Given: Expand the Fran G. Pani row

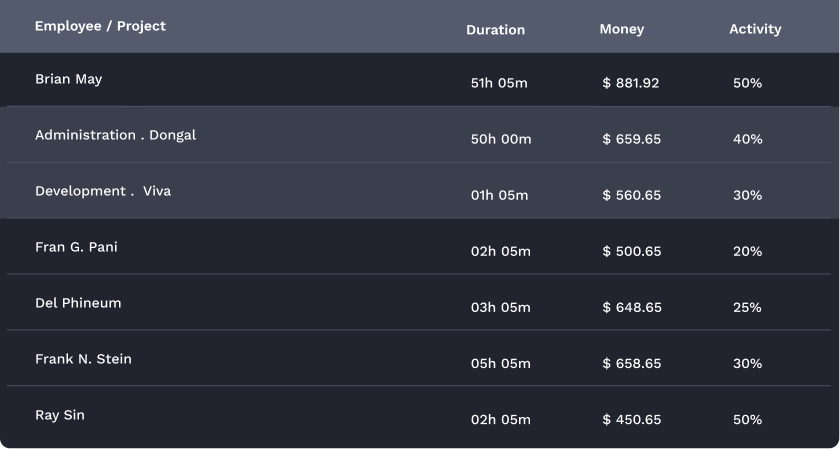Looking at the screenshot, I should click(x=76, y=247).
